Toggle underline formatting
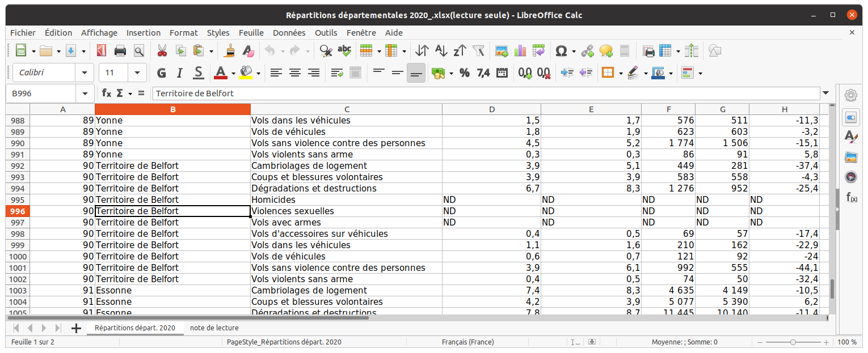868x353 pixels. coord(198,73)
